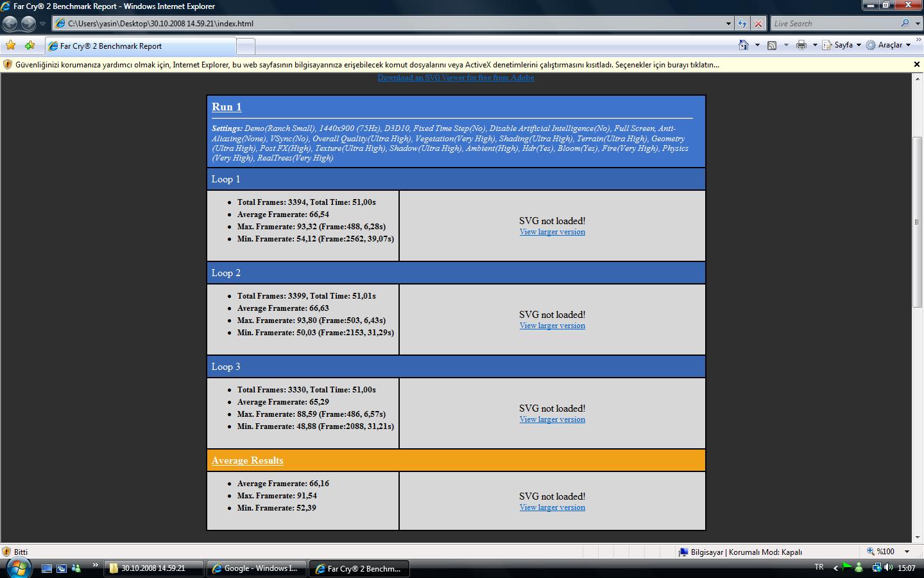Expand the feeds dropdown arrow
This screenshot has height=578, width=924.
pyautogui.click(x=786, y=45)
